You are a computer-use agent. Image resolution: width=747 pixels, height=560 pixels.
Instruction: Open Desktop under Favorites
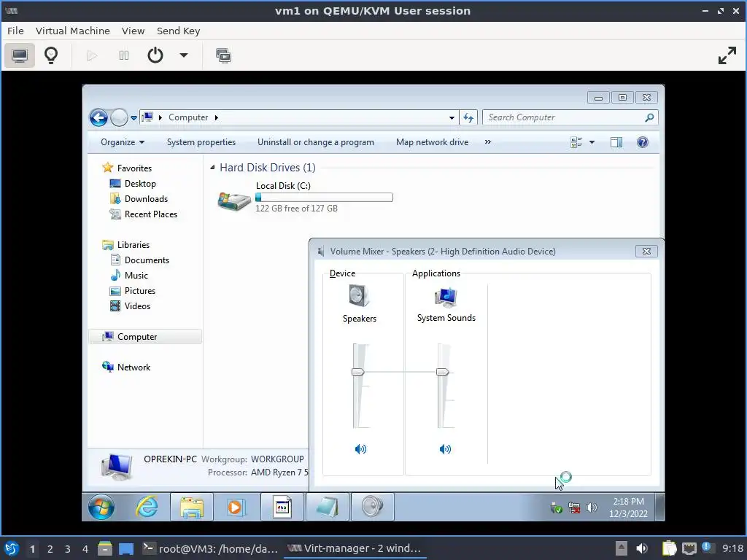coord(140,183)
